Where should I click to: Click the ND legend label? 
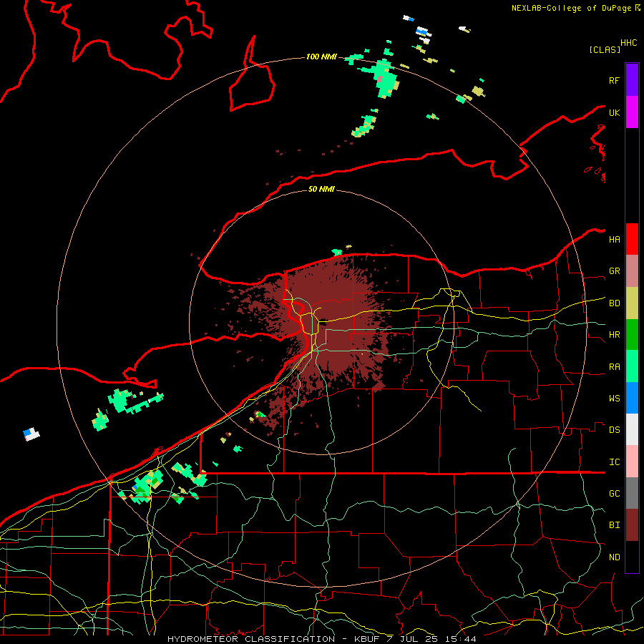pyautogui.click(x=614, y=557)
